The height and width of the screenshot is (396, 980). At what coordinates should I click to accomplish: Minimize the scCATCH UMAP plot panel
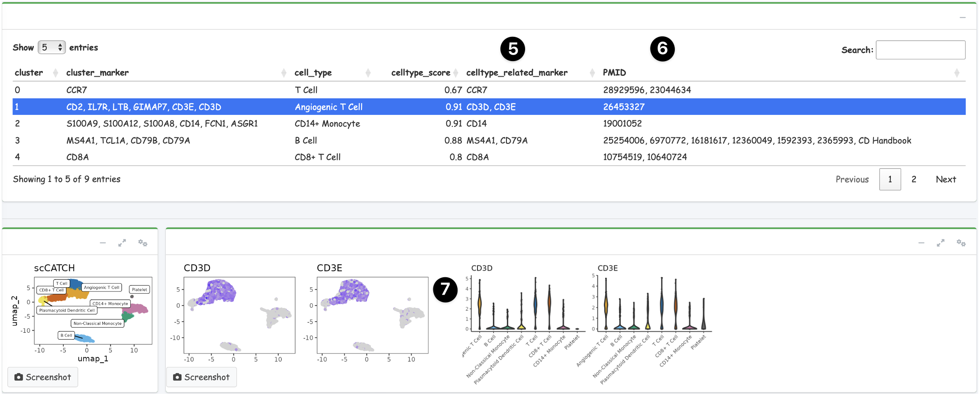pyautogui.click(x=103, y=243)
